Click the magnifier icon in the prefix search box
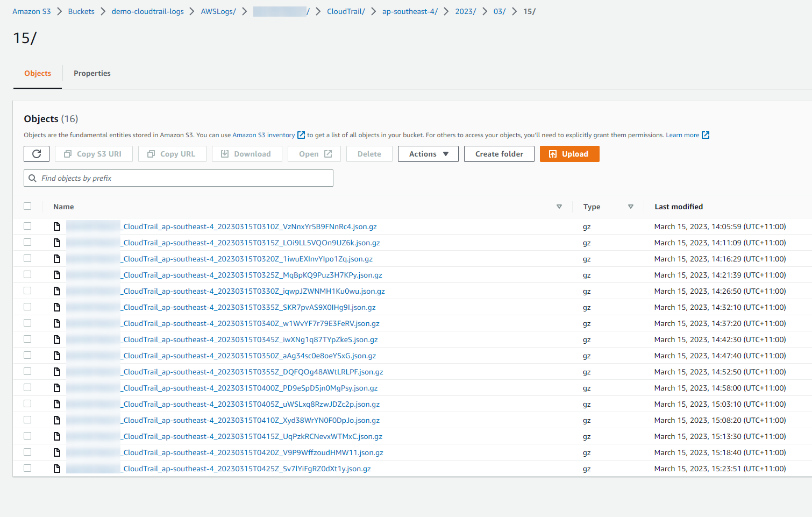The width and height of the screenshot is (812, 517). point(33,178)
